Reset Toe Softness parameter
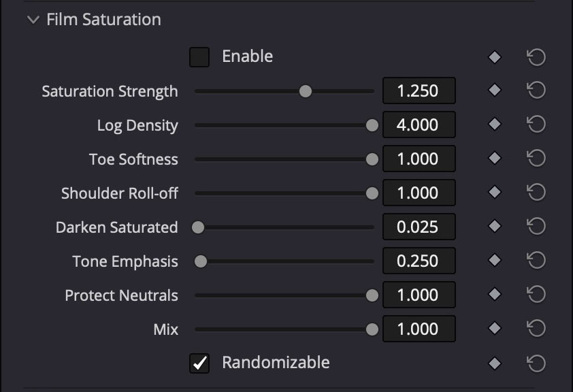The image size is (573, 392). (536, 159)
